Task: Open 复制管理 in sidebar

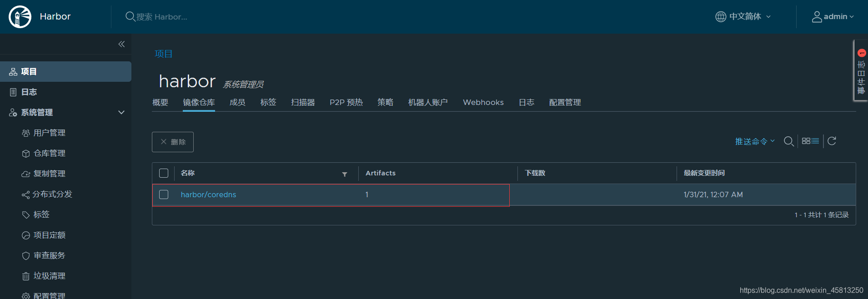Action: 50,174
